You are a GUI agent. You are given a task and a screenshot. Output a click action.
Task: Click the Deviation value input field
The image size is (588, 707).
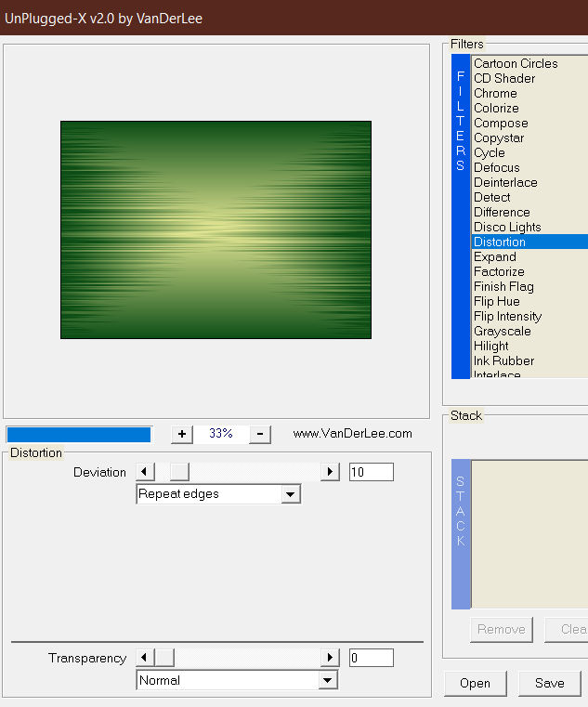[372, 472]
